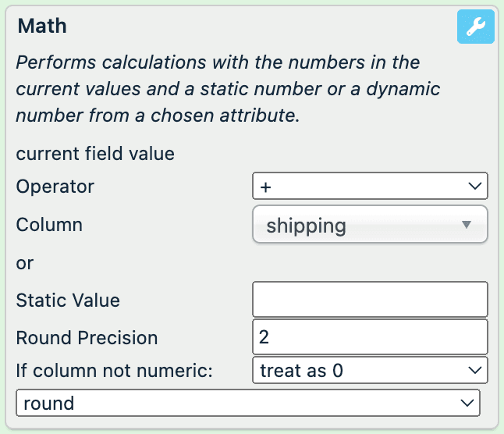Click the triangle arrow beside shipping
The height and width of the screenshot is (434, 504).
[x=467, y=226]
